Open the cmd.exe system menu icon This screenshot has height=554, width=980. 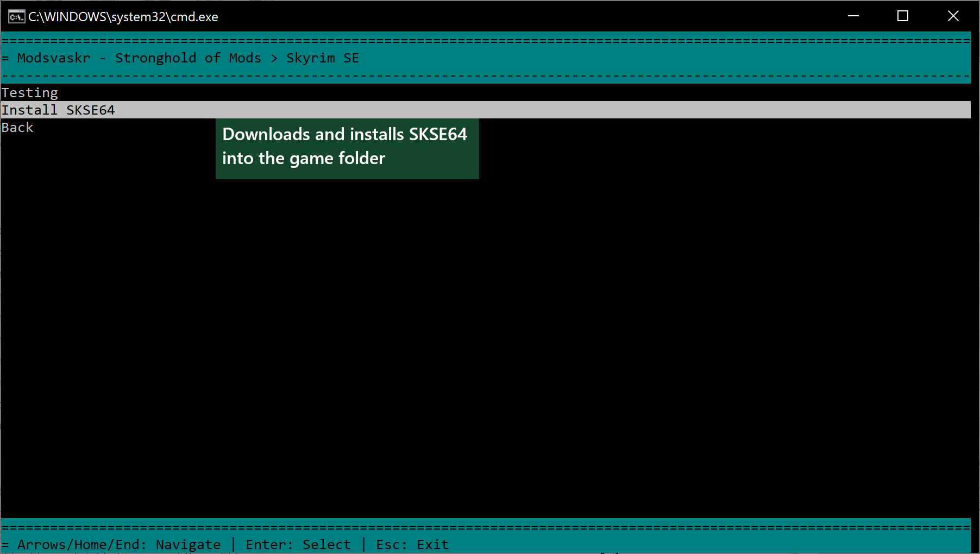pyautogui.click(x=16, y=16)
